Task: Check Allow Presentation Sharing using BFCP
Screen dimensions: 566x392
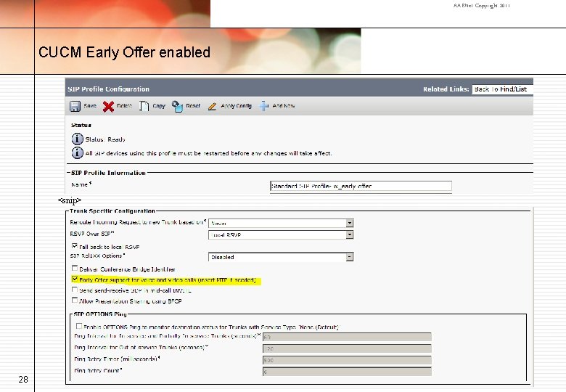Action: [75, 300]
